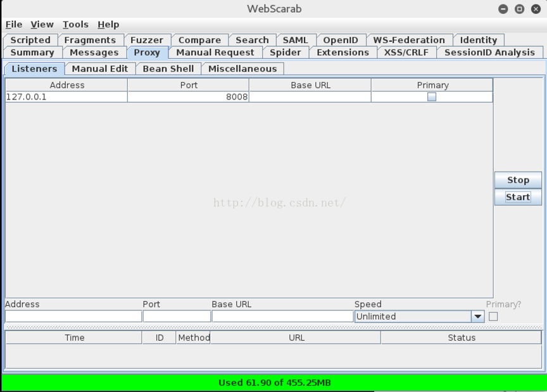Sort by the Status column header
The width and height of the screenshot is (547, 392).
(x=461, y=338)
